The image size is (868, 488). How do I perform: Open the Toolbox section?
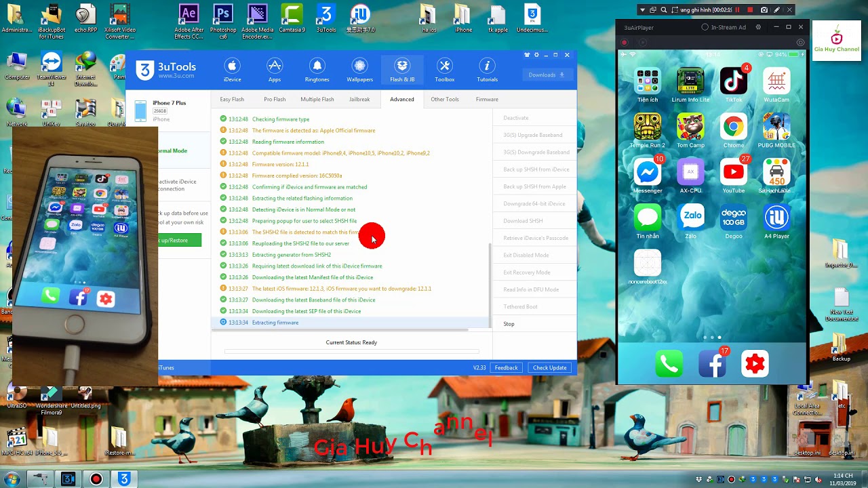[x=445, y=70]
